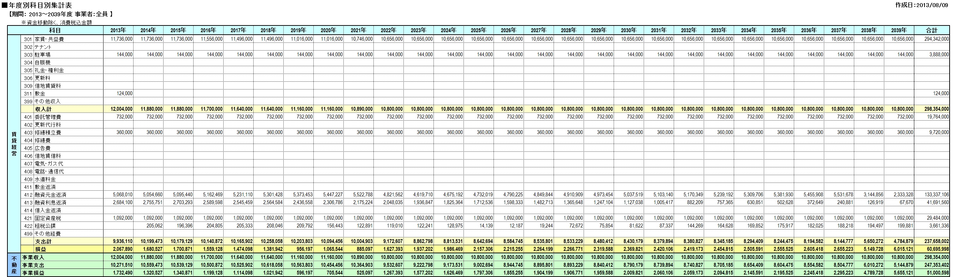Select the 科目 column header
Screen dimensions: 980x277
(55, 30)
